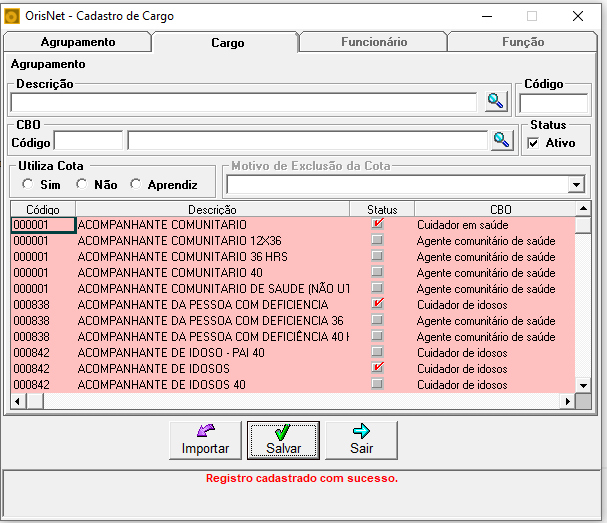Toggle status checkbox for ACOMPANHANTE DE IDOSOS row
Image resolution: width=607 pixels, height=523 pixels.
[x=377, y=367]
